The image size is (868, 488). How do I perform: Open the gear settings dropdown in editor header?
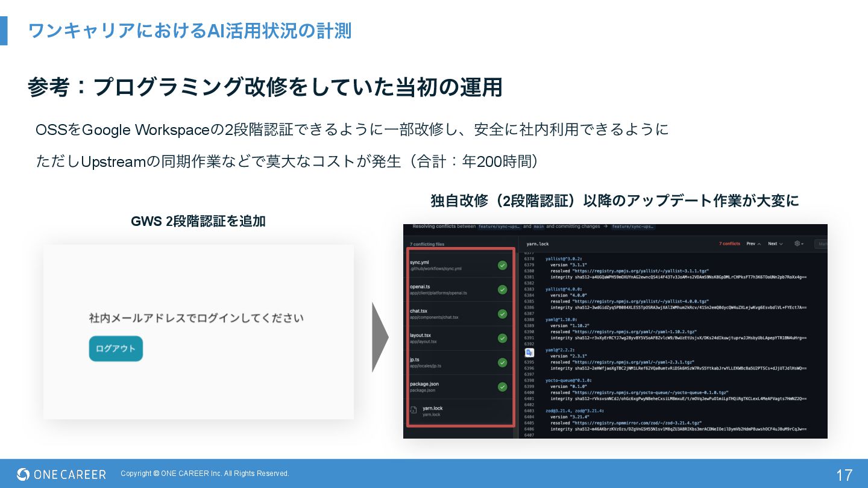click(x=799, y=243)
